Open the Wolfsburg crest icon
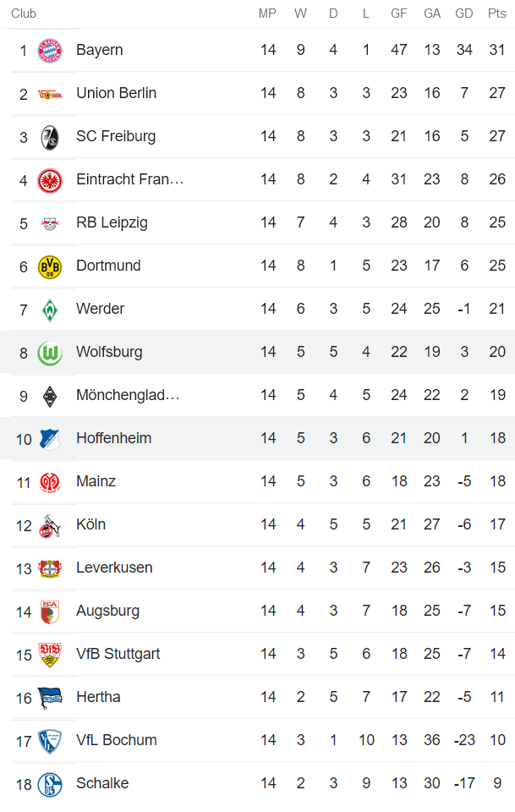 coord(52,352)
